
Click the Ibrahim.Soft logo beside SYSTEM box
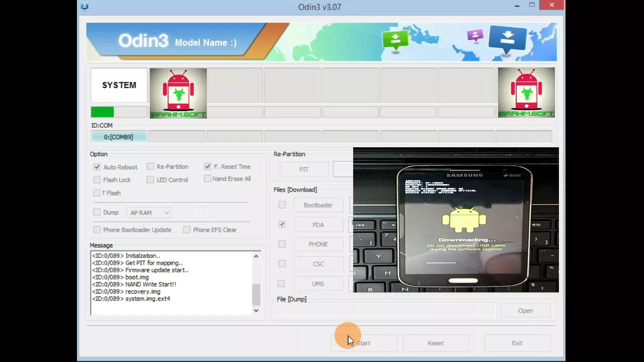click(178, 93)
